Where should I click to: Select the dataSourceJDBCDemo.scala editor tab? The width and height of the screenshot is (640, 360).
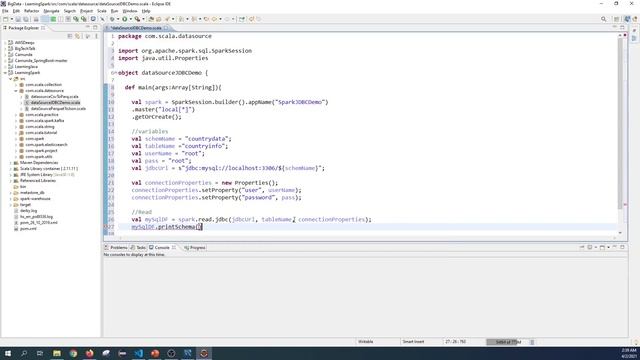[136, 28]
